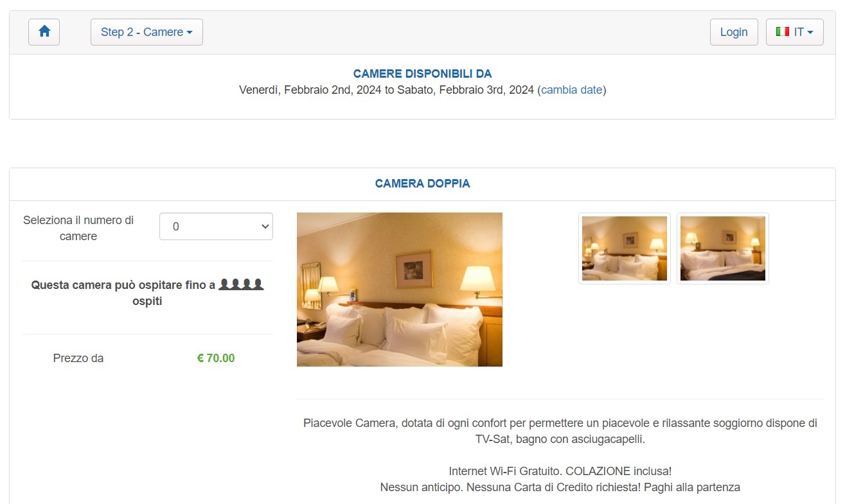Follow the cambia date link
The image size is (845, 504).
pos(572,90)
